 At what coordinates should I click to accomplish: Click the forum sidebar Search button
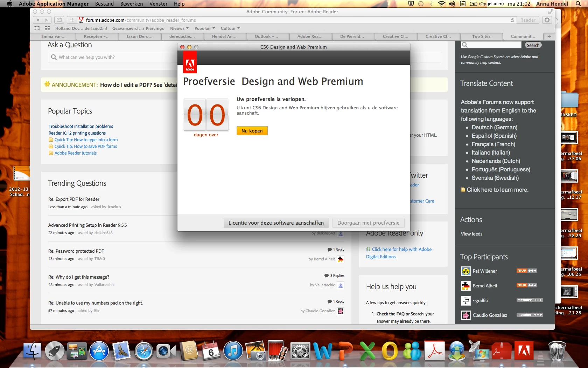tap(533, 45)
